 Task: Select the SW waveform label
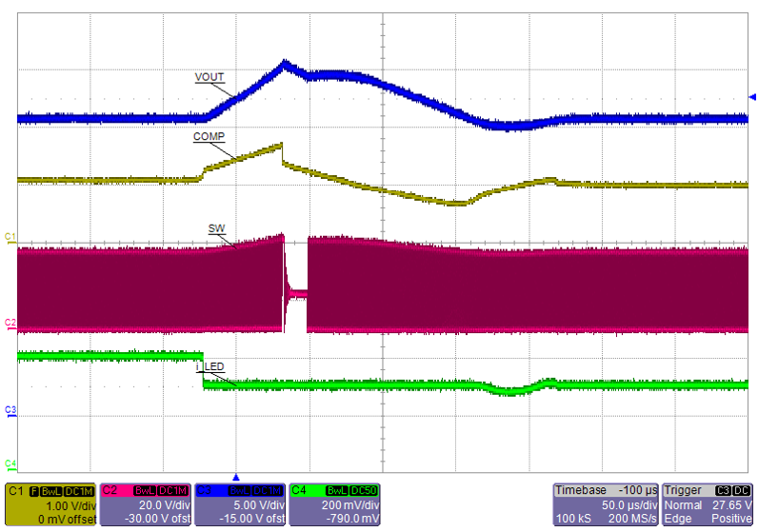[215, 229]
